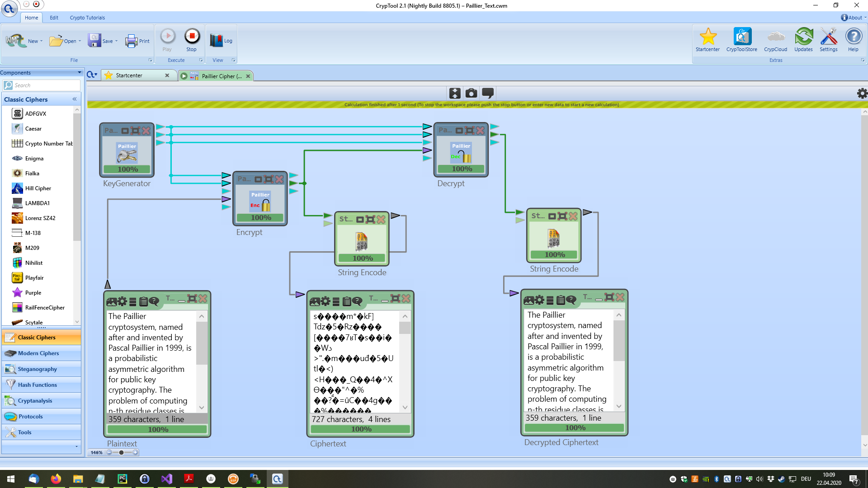Image resolution: width=868 pixels, height=488 pixels.
Task: Open the Settings in Extras ribbon
Action: tap(828, 40)
